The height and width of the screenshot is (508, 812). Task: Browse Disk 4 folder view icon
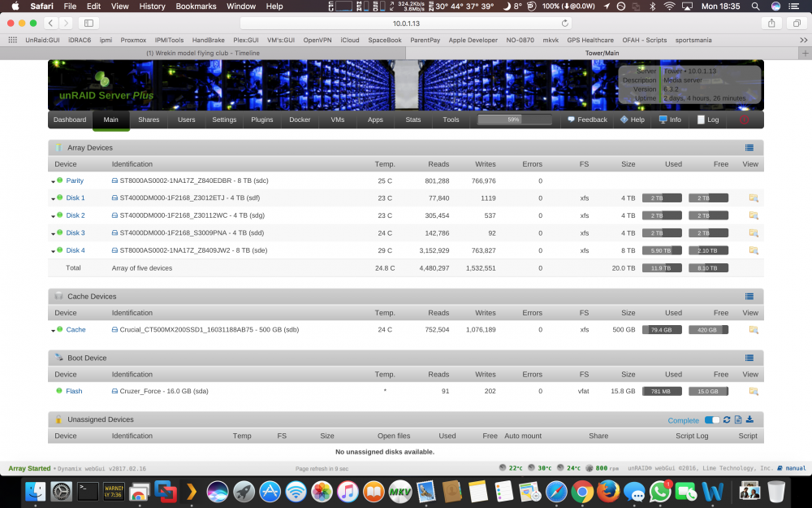754,251
